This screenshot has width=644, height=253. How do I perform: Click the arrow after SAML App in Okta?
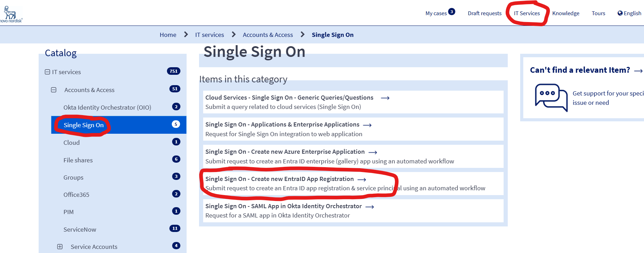pos(369,207)
